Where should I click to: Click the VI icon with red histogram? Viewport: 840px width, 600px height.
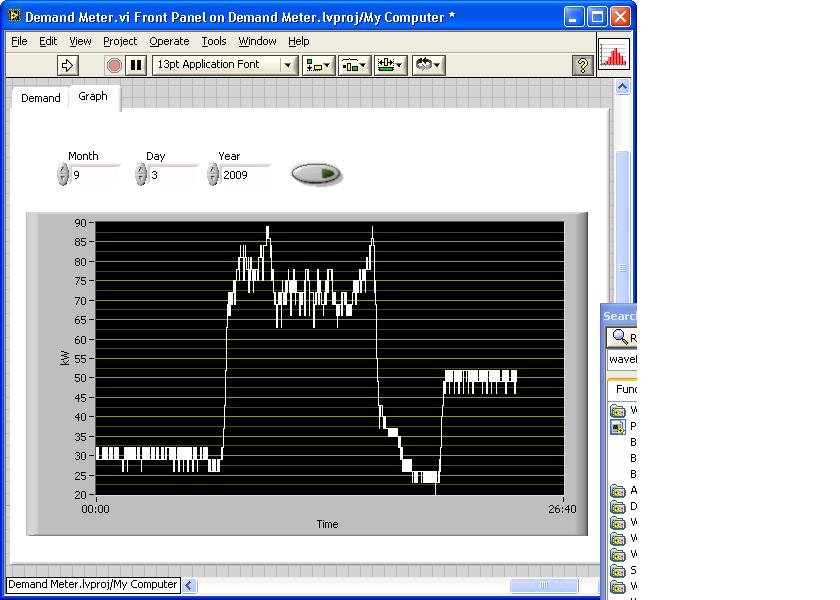point(613,54)
